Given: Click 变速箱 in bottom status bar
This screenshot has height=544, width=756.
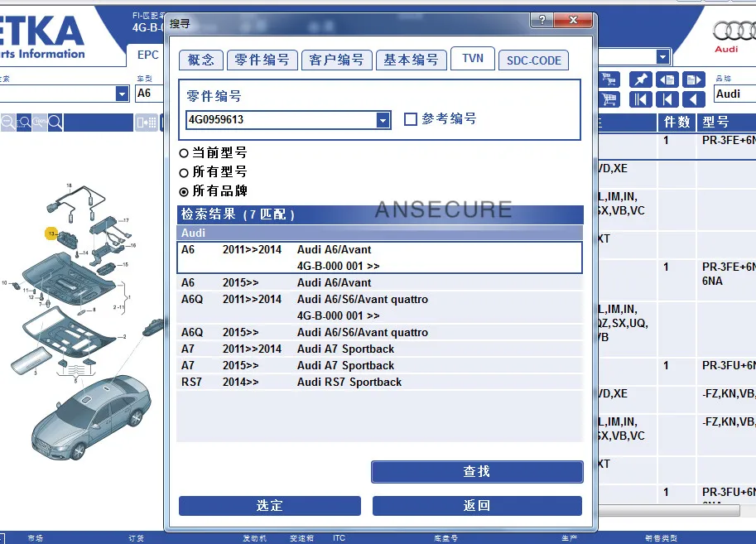Looking at the screenshot, I should point(301,537).
